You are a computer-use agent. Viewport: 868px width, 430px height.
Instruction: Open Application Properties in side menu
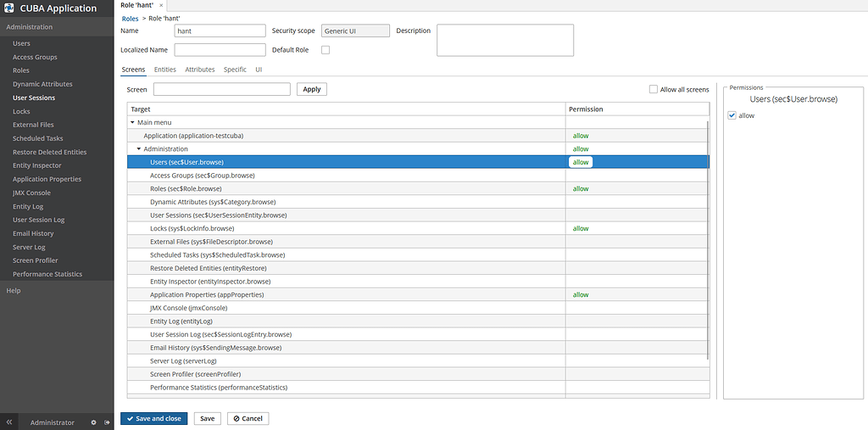tap(47, 179)
